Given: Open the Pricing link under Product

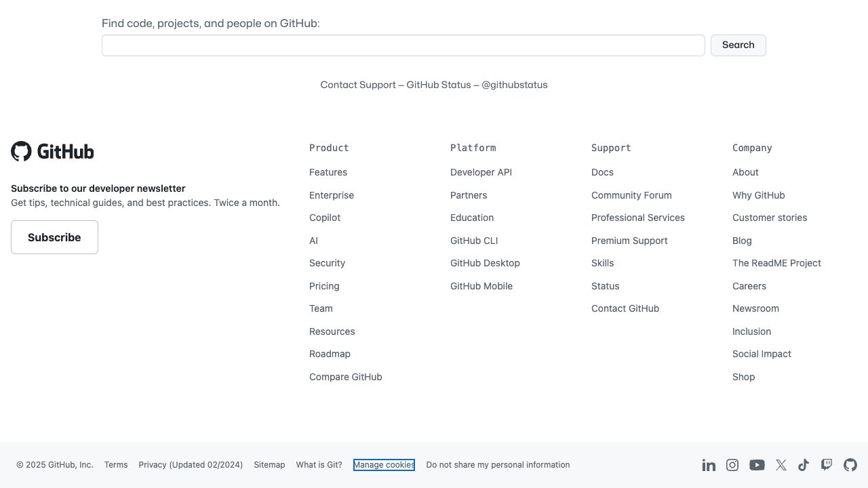Looking at the screenshot, I should [x=324, y=286].
